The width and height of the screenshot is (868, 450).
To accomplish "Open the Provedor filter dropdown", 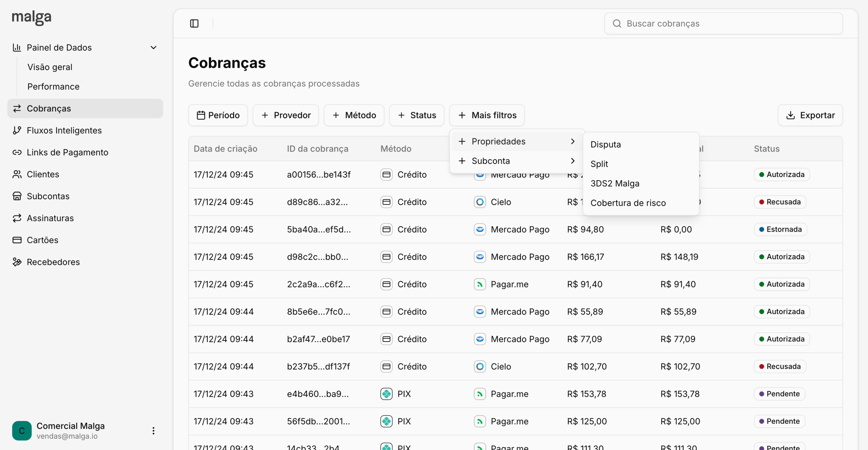I will tap(286, 115).
